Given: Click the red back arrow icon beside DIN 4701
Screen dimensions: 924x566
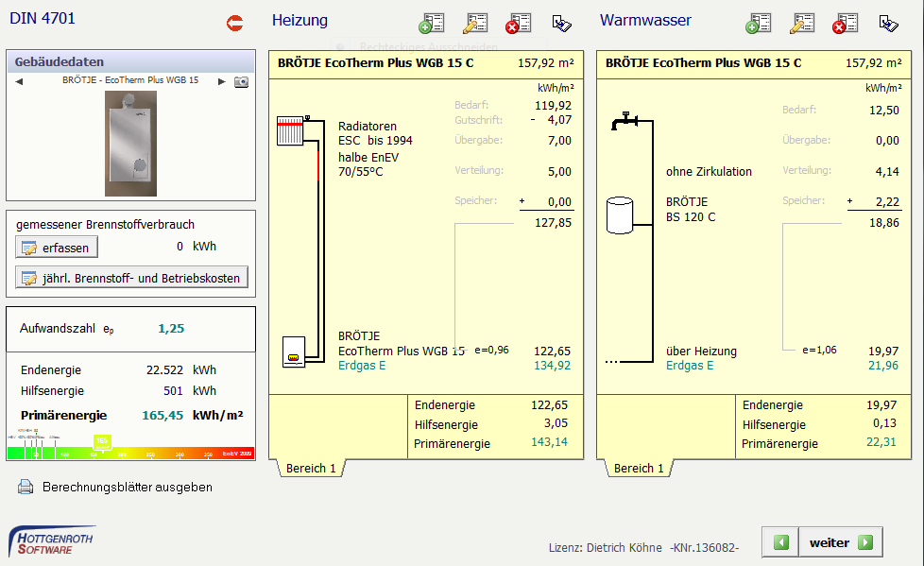Looking at the screenshot, I should [x=234, y=23].
